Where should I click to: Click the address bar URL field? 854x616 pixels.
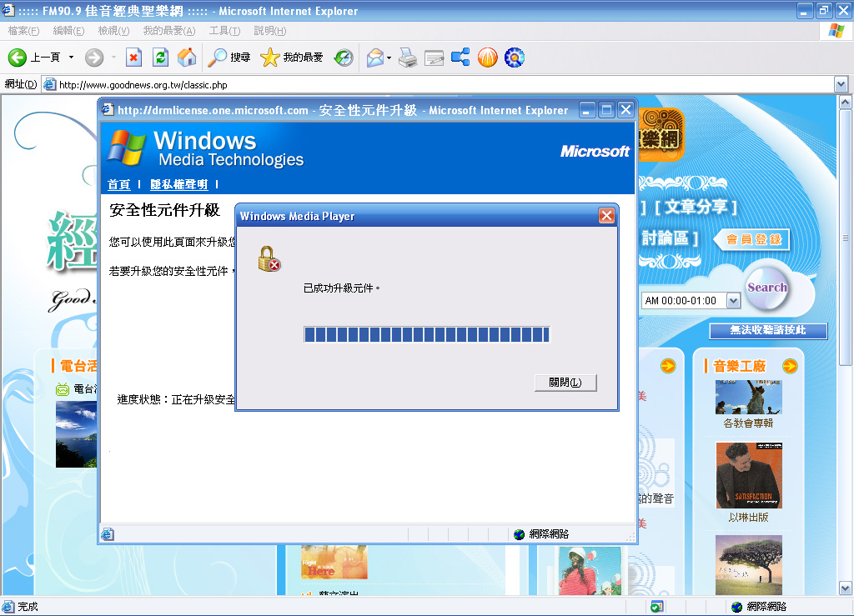coord(439,84)
